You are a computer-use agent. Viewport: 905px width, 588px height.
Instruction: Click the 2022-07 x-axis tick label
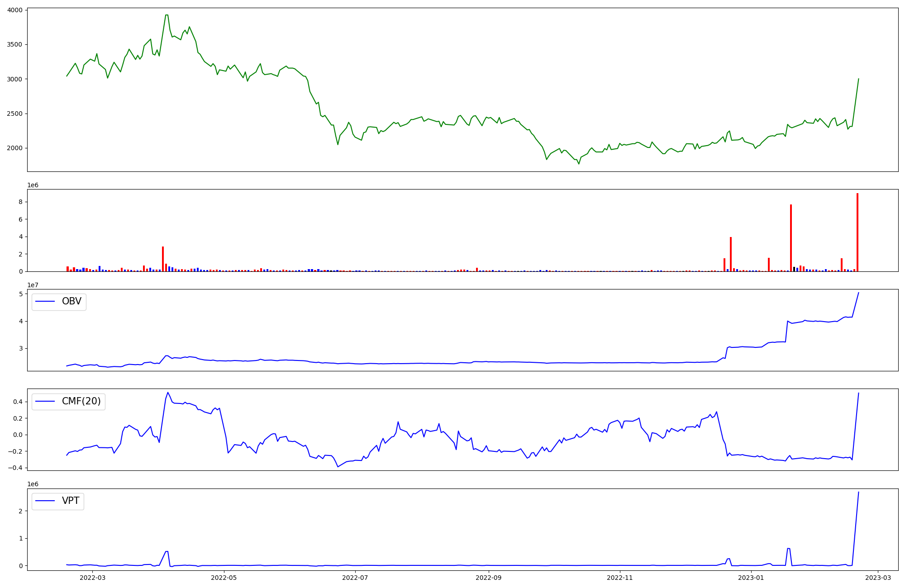click(x=355, y=578)
